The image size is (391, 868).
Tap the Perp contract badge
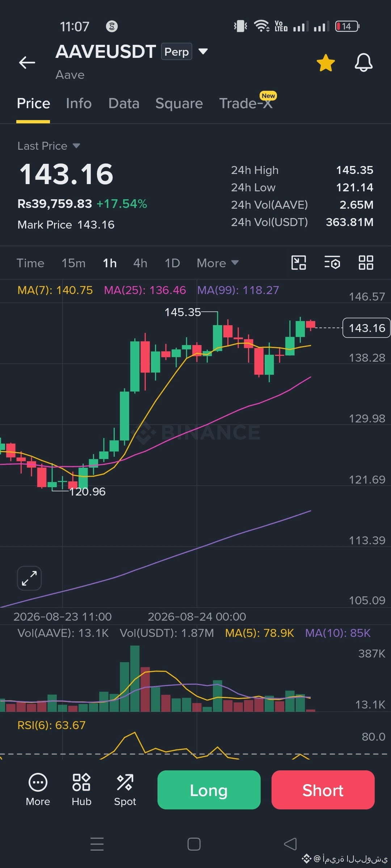[176, 51]
